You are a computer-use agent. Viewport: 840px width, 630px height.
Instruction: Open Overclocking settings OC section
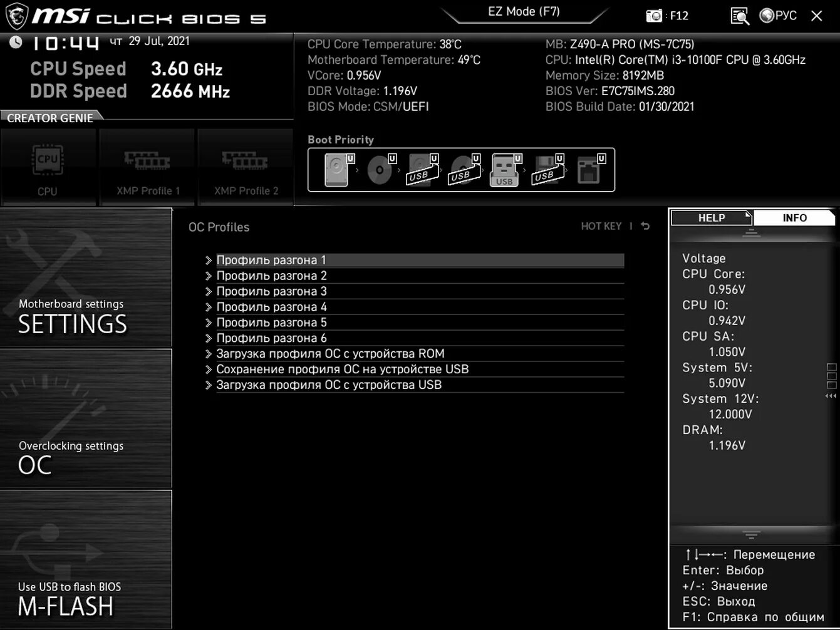click(x=86, y=419)
